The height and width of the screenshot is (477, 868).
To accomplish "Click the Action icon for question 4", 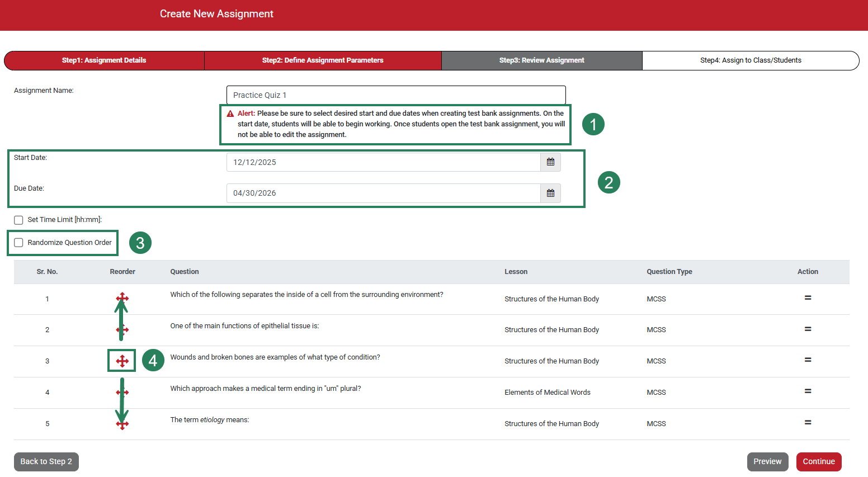I will 808,392.
